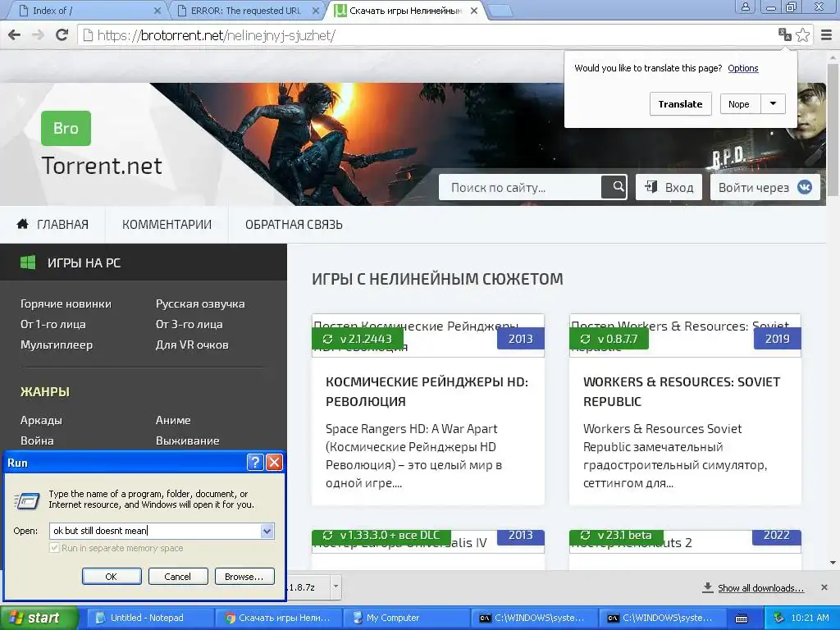
Task: Open the Горячие новинки link
Action: [66, 304]
